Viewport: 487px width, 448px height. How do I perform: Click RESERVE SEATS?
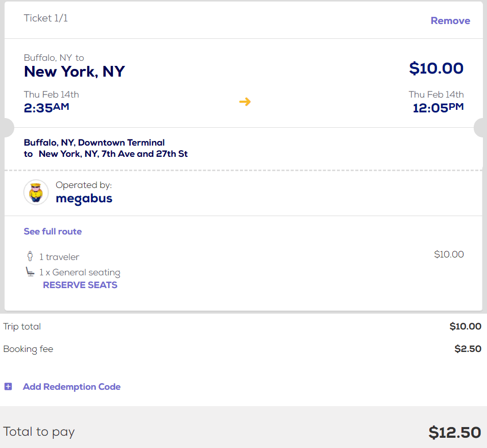80,285
